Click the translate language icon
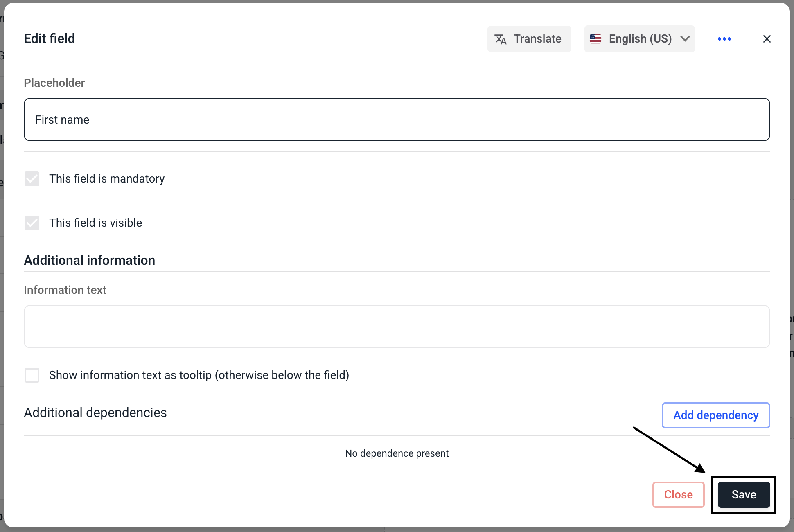This screenshot has height=532, width=794. 501,39
